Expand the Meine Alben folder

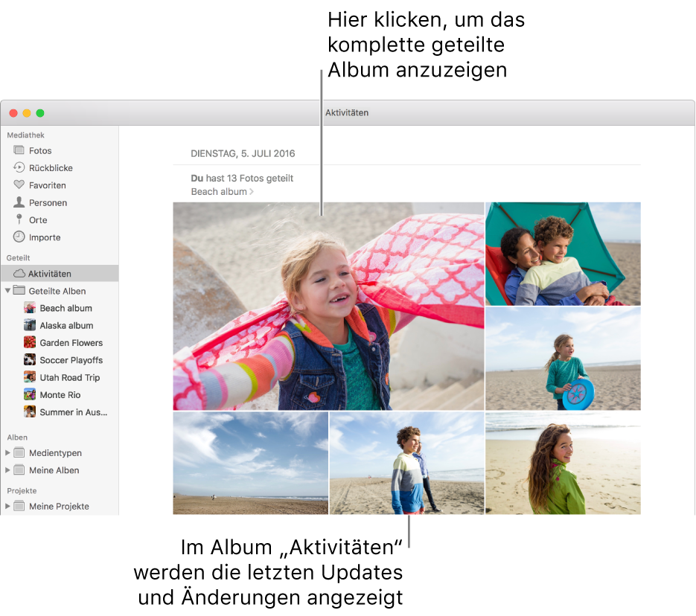coord(8,470)
